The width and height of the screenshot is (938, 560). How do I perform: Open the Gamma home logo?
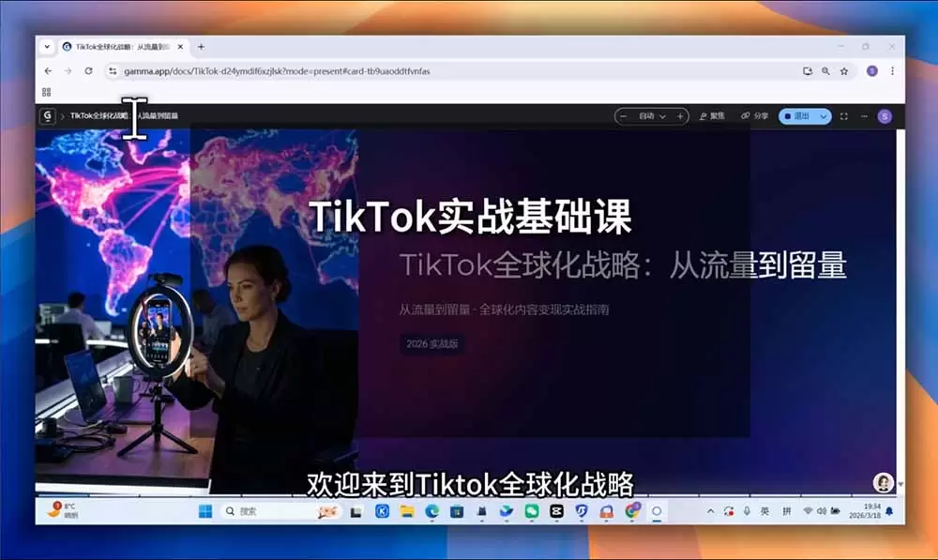[x=47, y=116]
